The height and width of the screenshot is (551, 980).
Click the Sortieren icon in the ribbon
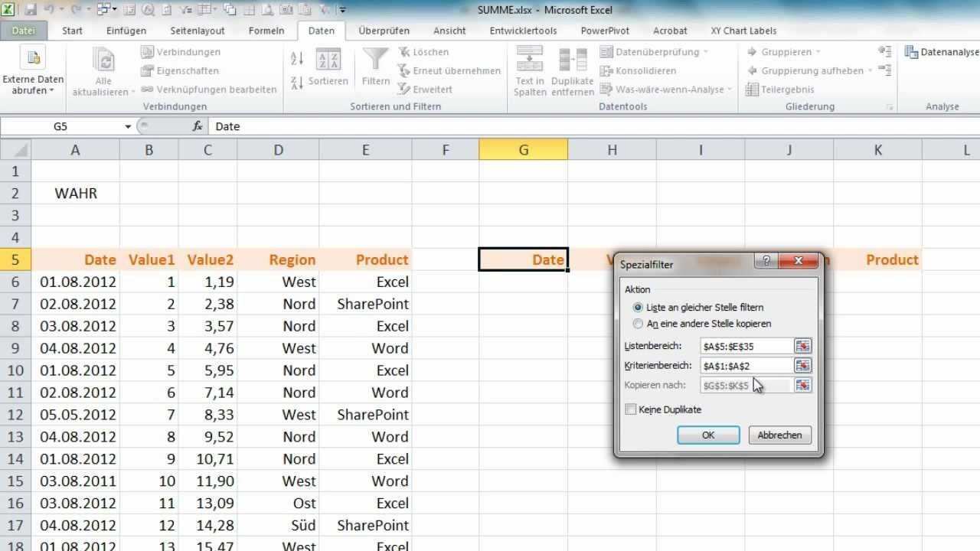(328, 61)
